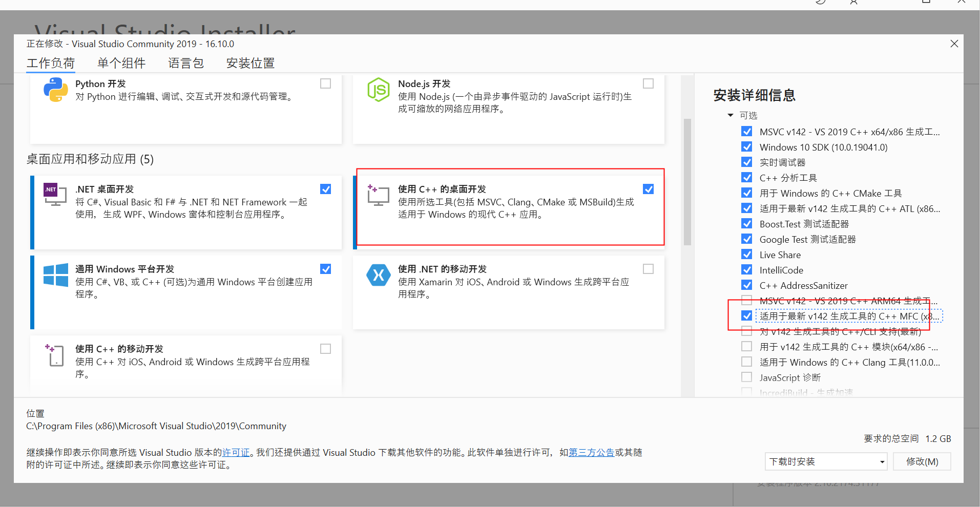The height and width of the screenshot is (507, 980).
Task: Click the 要求的总空间 1.2 GB text
Action: (907, 439)
